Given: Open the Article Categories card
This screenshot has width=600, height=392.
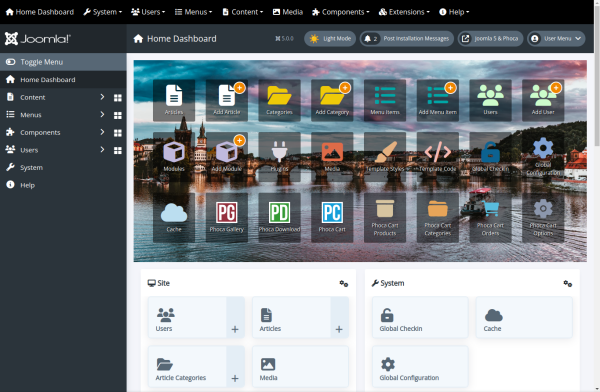Looking at the screenshot, I should coord(187,366).
